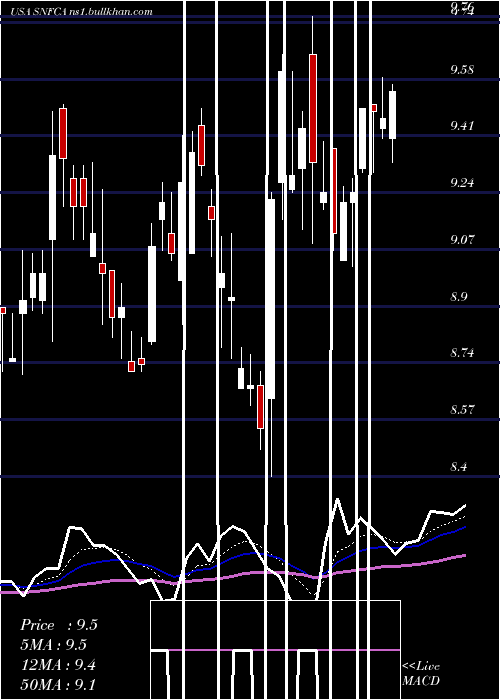This screenshot has width=500, height=700.
Task: Click the MACD histogram panel
Action: coord(275,650)
